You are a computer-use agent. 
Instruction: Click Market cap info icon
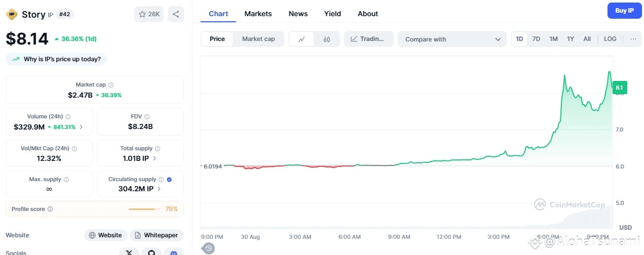click(x=111, y=85)
